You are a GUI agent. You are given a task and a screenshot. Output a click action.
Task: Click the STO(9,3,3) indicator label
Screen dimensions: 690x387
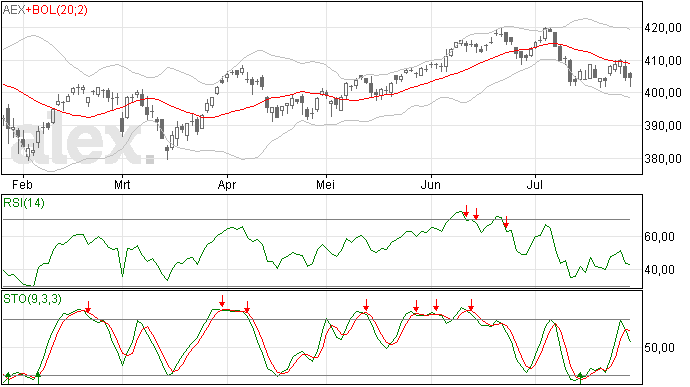(x=33, y=299)
